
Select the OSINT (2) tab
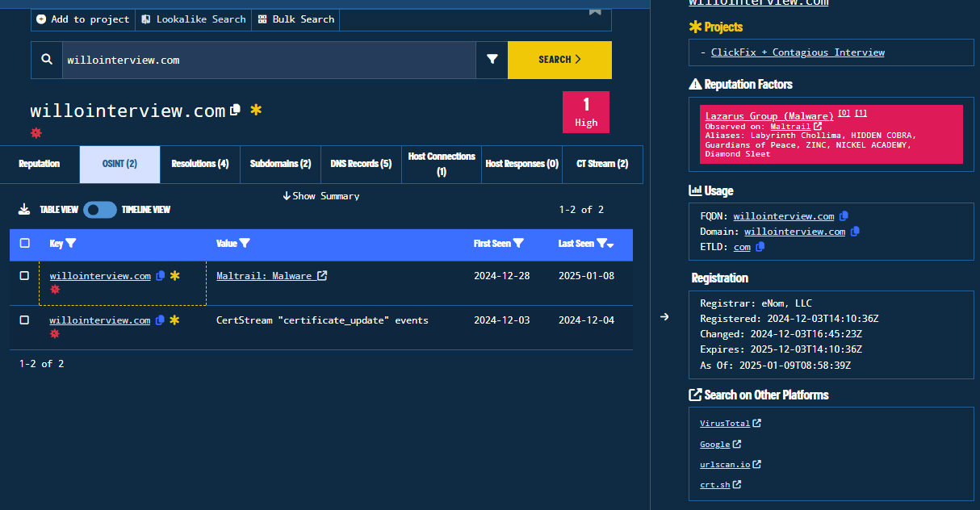(119, 164)
